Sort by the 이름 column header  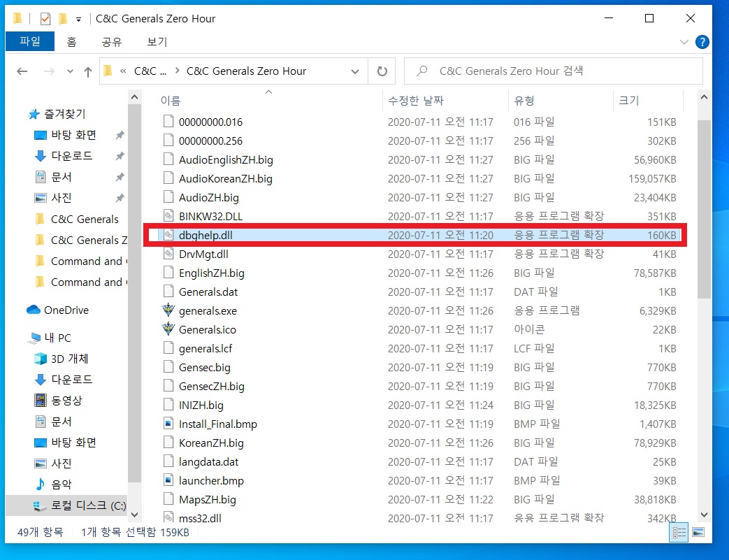coord(171,100)
